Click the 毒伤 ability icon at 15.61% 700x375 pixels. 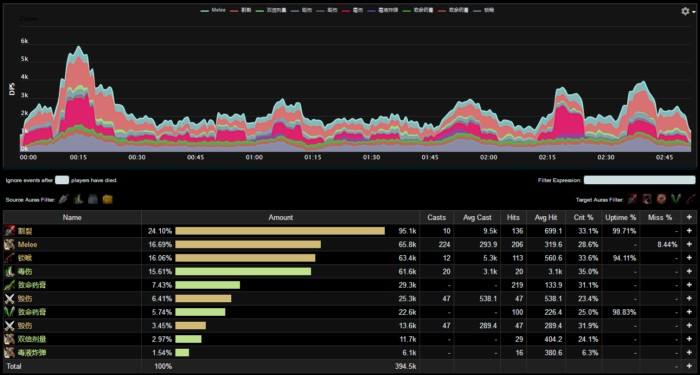pyautogui.click(x=10, y=271)
